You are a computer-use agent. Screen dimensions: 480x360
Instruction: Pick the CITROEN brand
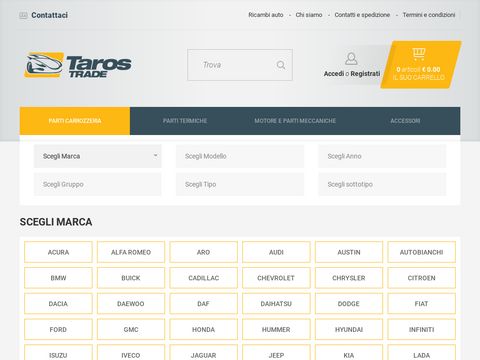click(422, 278)
